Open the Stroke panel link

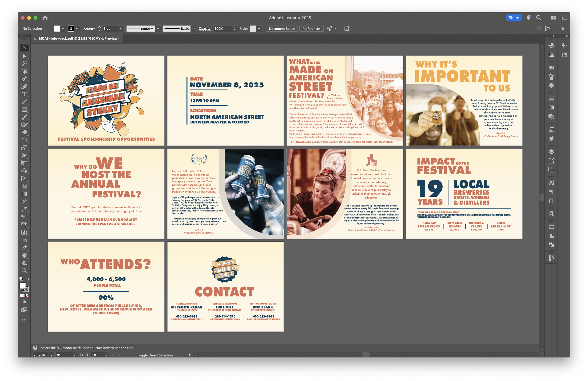coord(89,29)
